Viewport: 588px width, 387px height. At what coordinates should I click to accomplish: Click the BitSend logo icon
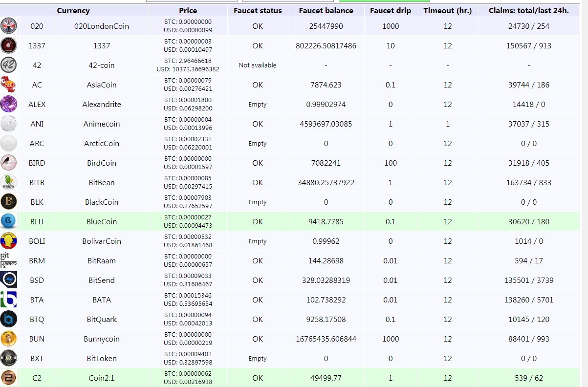coord(9,280)
